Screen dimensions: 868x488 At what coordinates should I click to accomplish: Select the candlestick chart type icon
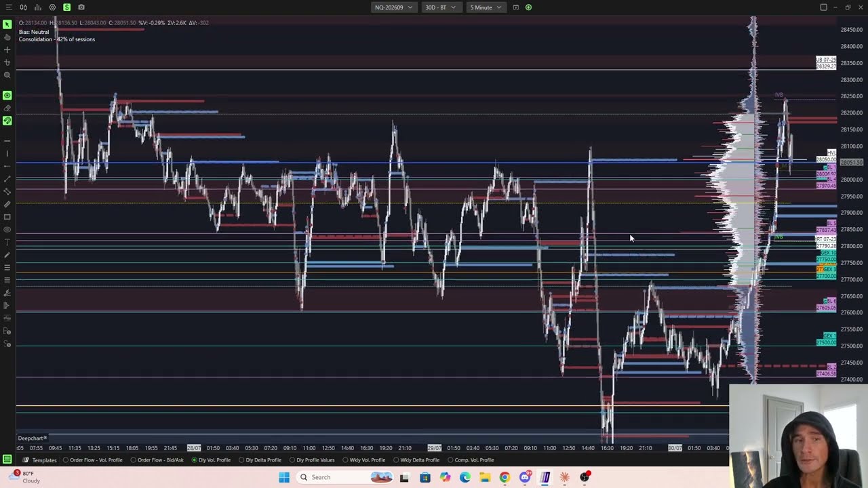pyautogui.click(x=24, y=7)
